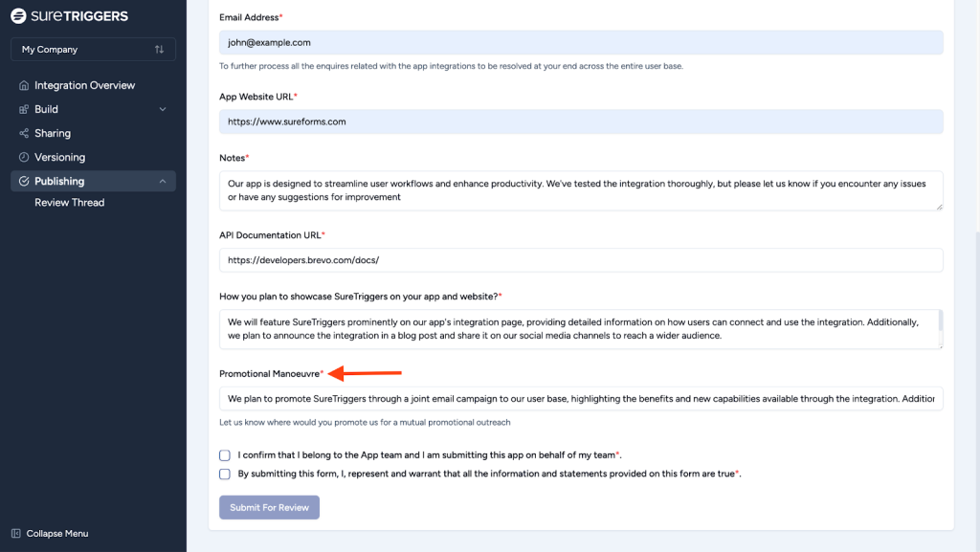Click the Sharing sidebar icon
This screenshot has width=980, height=552.
24,133
